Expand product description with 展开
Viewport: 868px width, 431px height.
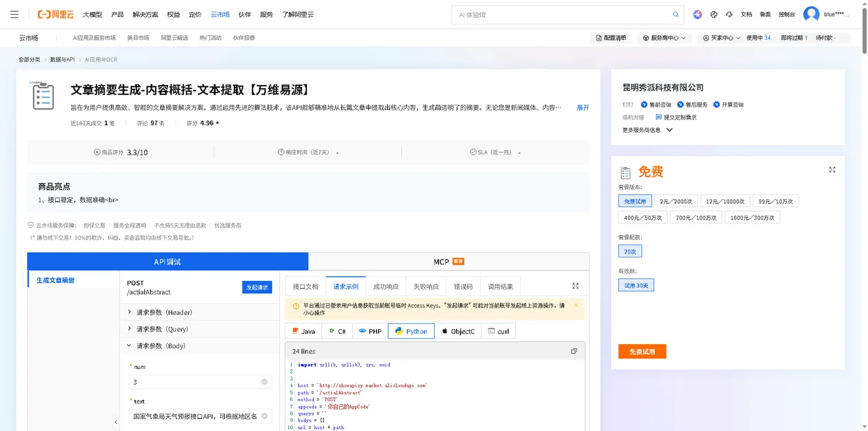pos(583,107)
